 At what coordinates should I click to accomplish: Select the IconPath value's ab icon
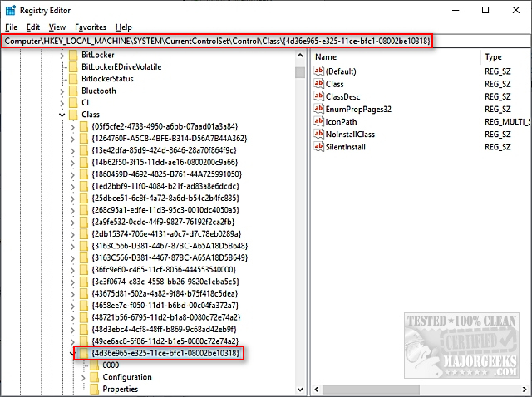[x=318, y=121]
